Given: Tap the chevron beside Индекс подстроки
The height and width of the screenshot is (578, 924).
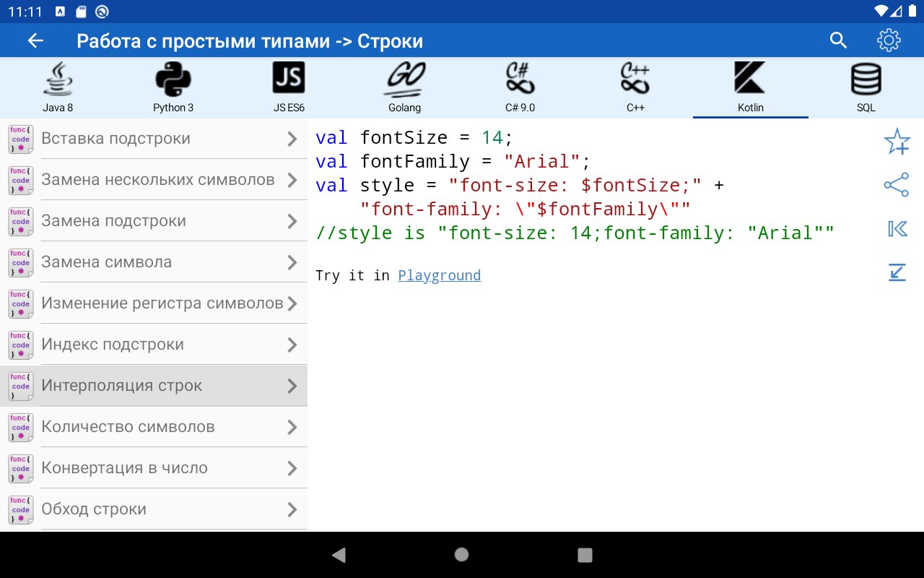Looking at the screenshot, I should (292, 345).
